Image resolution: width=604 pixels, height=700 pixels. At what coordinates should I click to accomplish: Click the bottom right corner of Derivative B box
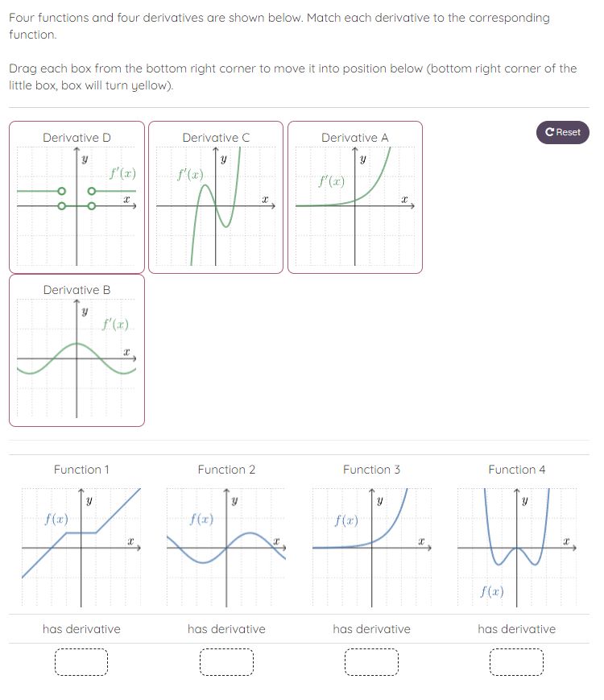[143, 425]
